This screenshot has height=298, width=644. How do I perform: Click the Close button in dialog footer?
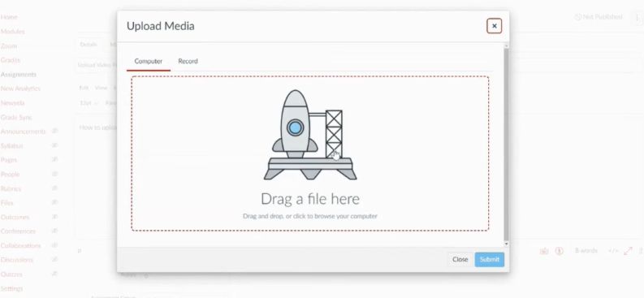[x=460, y=259]
